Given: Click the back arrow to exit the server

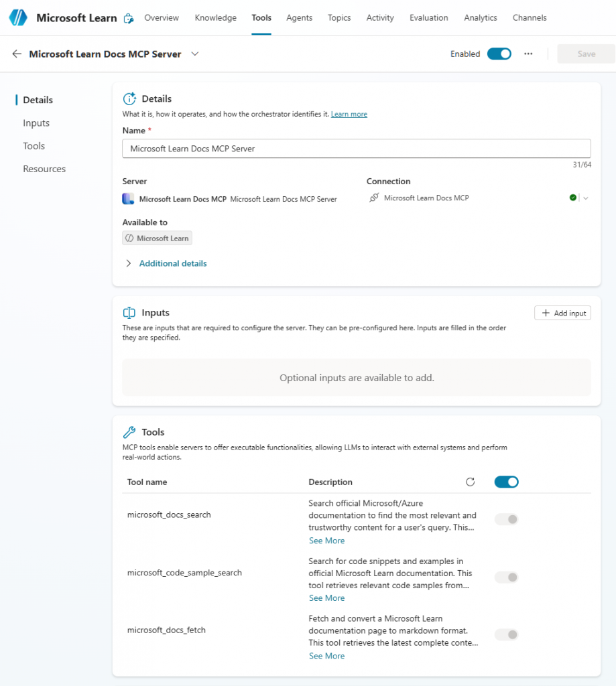Looking at the screenshot, I should 15,54.
